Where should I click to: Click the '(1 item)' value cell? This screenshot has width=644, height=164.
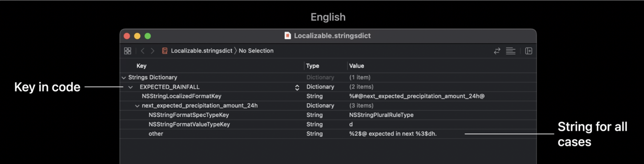point(360,77)
